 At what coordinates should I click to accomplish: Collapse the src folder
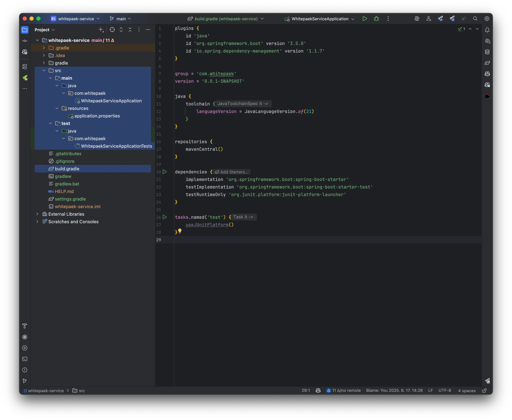coord(44,70)
